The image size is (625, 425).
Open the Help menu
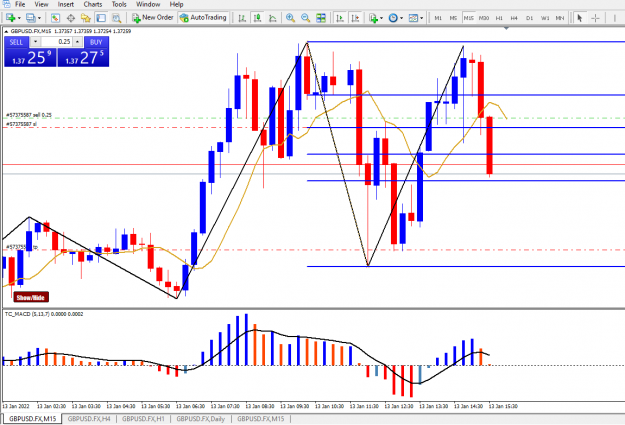pyautogui.click(x=176, y=4)
